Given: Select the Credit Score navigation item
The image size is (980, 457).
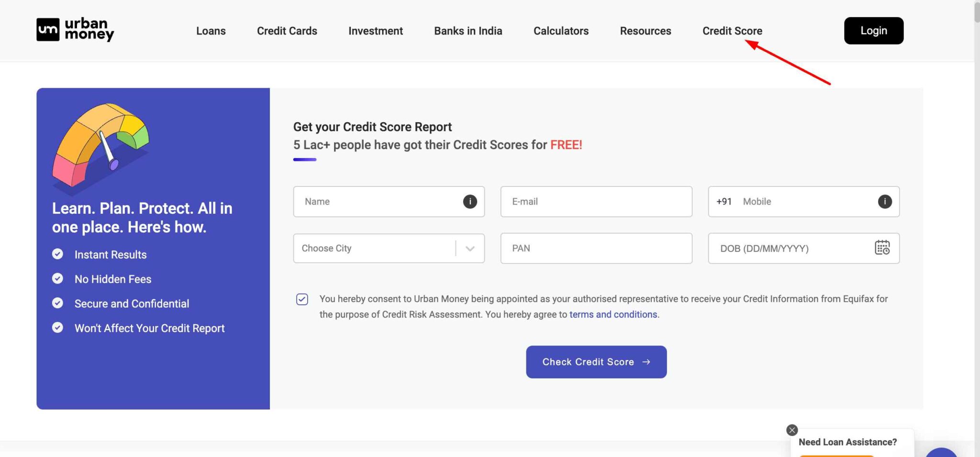Looking at the screenshot, I should pyautogui.click(x=732, y=31).
